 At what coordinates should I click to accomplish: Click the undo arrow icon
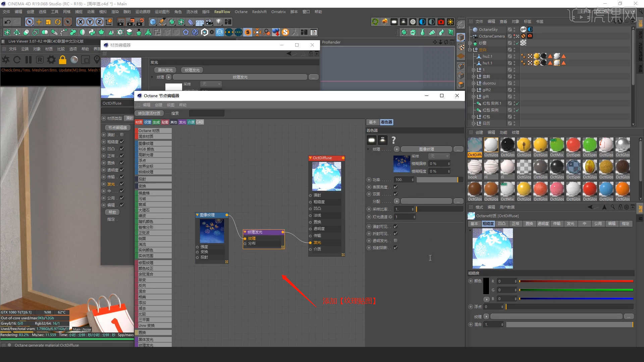pos(7,22)
